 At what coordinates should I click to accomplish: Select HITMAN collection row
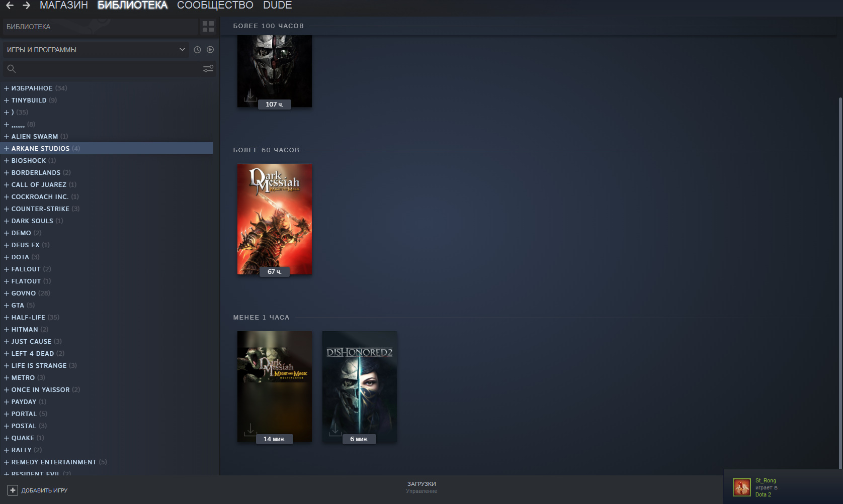(x=107, y=330)
